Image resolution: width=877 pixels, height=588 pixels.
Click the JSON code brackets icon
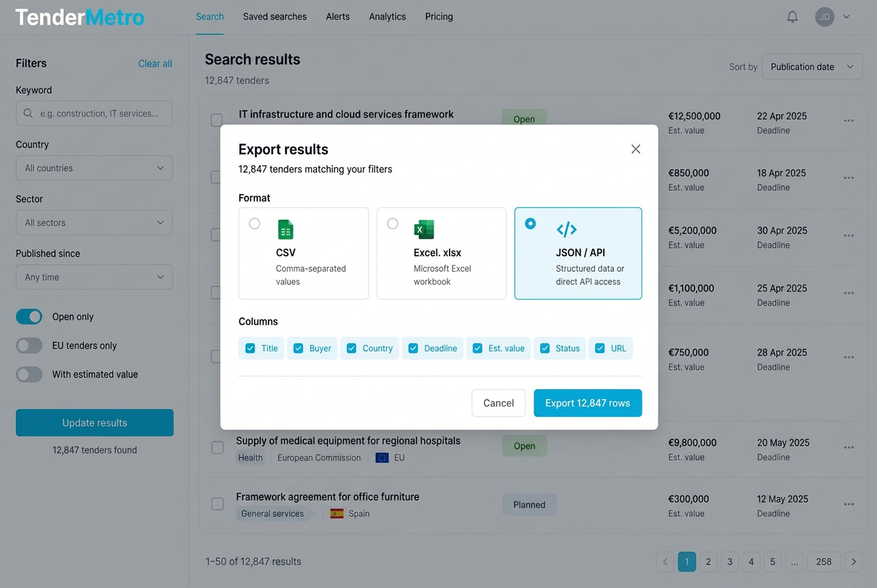(566, 230)
